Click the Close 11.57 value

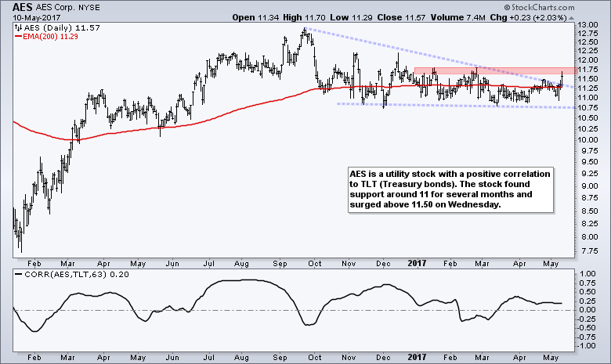pyautogui.click(x=401, y=17)
